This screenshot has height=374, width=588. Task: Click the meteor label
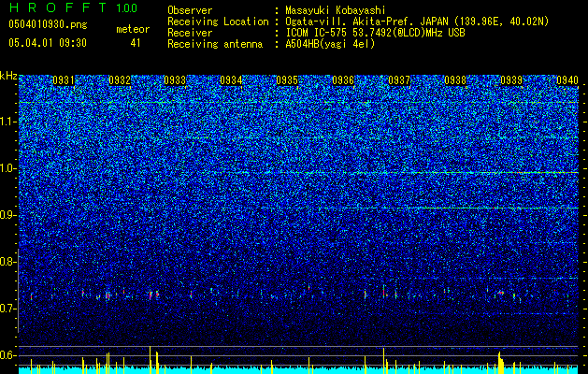coord(133,29)
